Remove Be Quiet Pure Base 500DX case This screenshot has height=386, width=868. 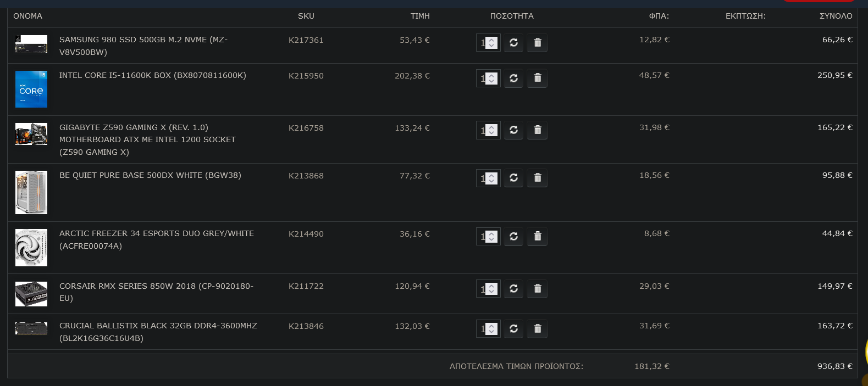click(x=538, y=178)
